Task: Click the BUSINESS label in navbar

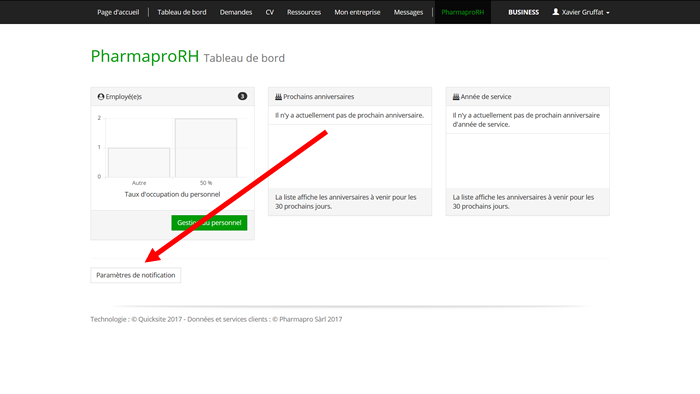Action: coord(523,12)
